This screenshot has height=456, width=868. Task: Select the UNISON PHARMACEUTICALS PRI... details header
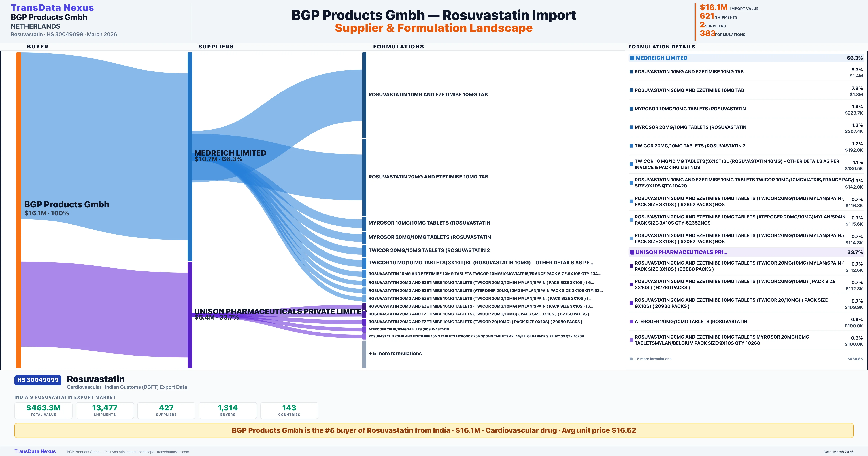pos(681,252)
